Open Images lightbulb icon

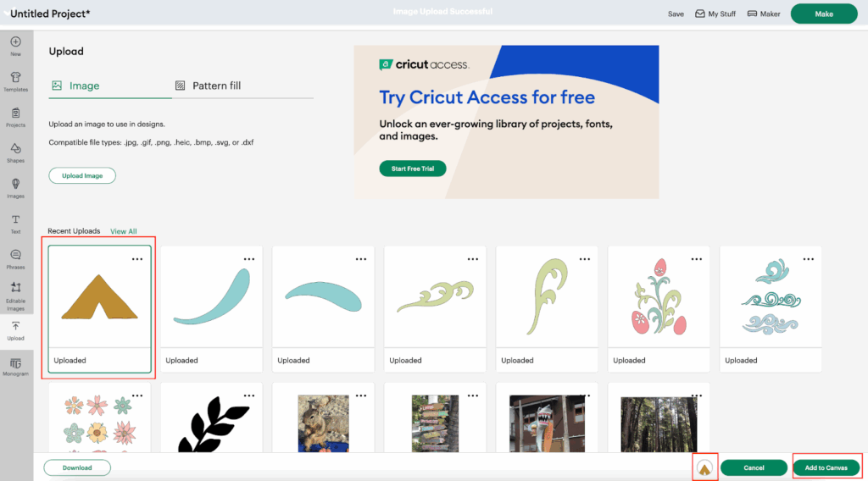pyautogui.click(x=15, y=184)
